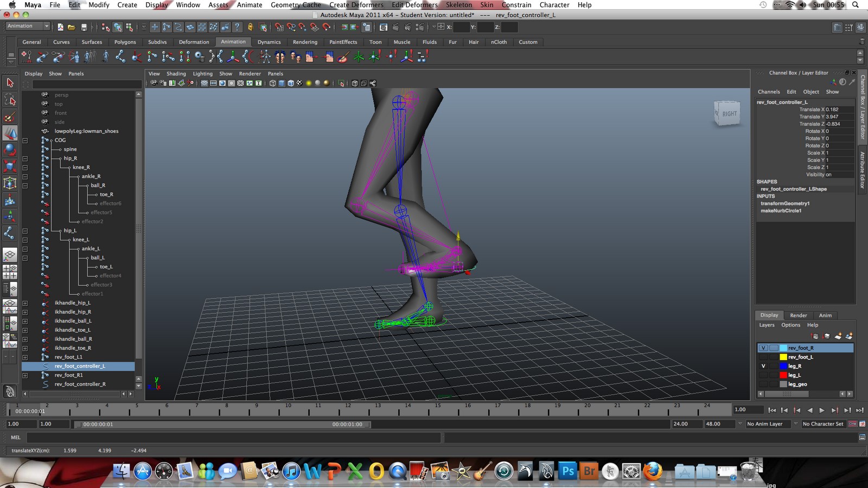Collapse the hip_L tree branch
This screenshot has width=868, height=488.
click(25, 230)
